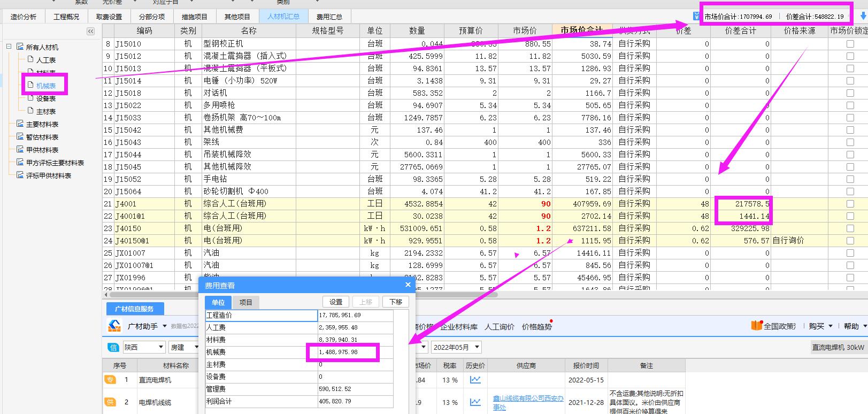Select 主材表 in the tree
The height and width of the screenshot is (414, 868).
pos(46,111)
